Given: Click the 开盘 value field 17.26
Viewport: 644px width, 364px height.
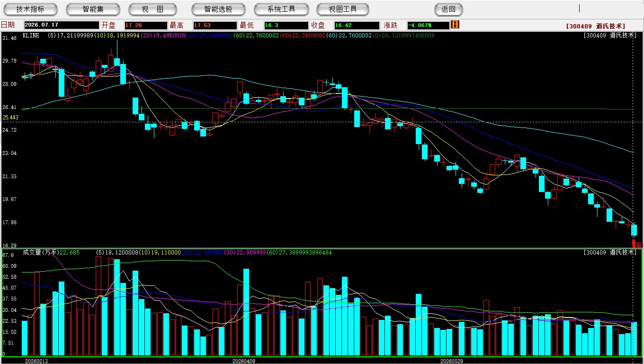Looking at the screenshot, I should 145,25.
